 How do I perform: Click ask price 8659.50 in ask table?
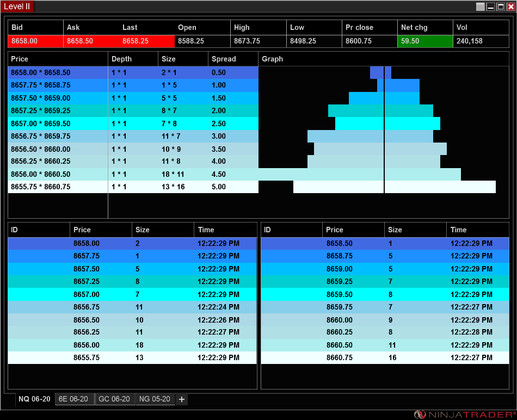click(x=339, y=294)
